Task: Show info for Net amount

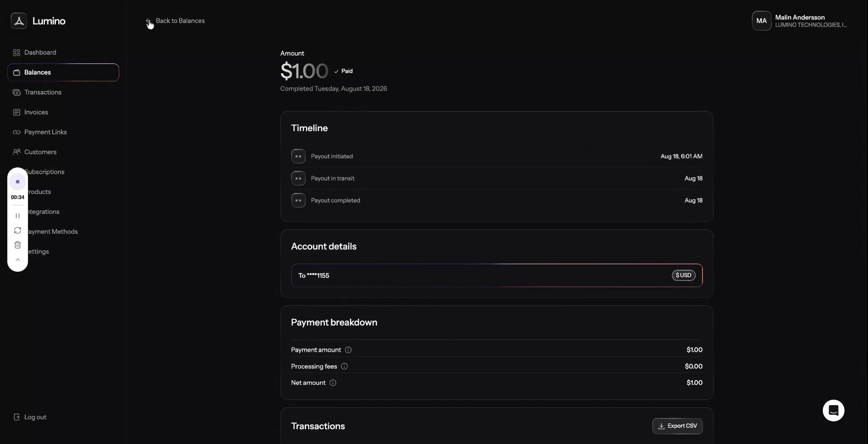Action: click(x=333, y=383)
